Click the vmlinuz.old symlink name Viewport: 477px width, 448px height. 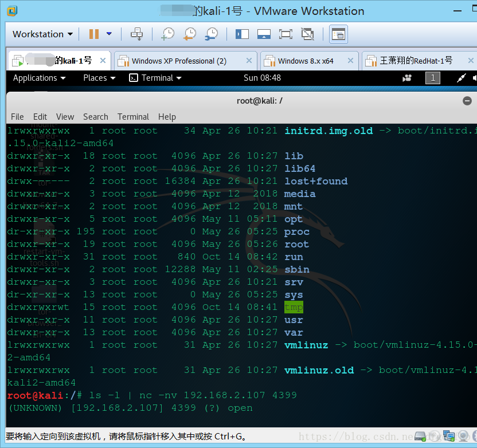click(319, 370)
